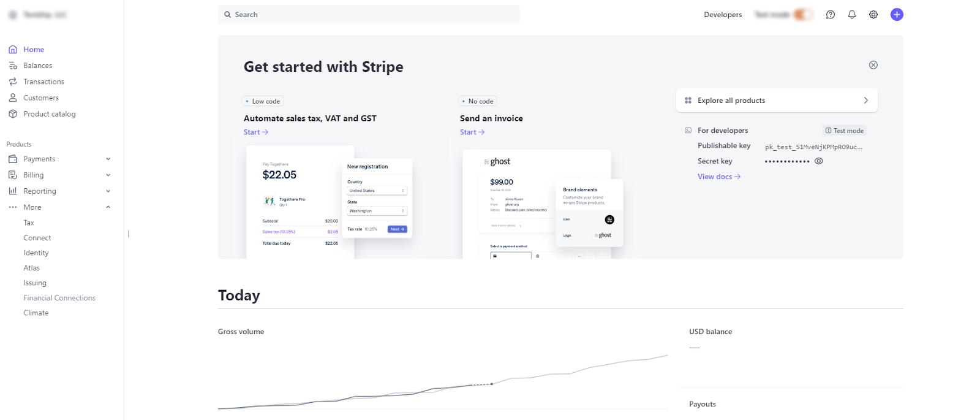Open the Balances menu item

[37, 66]
